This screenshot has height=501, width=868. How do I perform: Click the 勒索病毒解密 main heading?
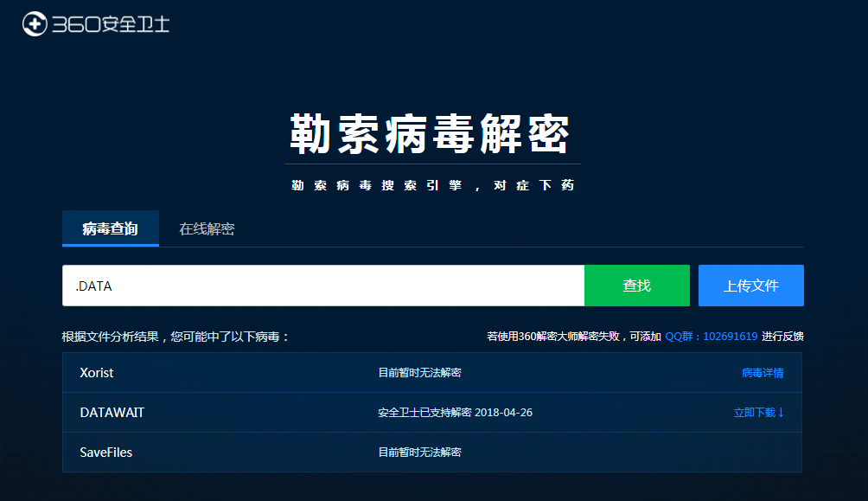[431, 134]
